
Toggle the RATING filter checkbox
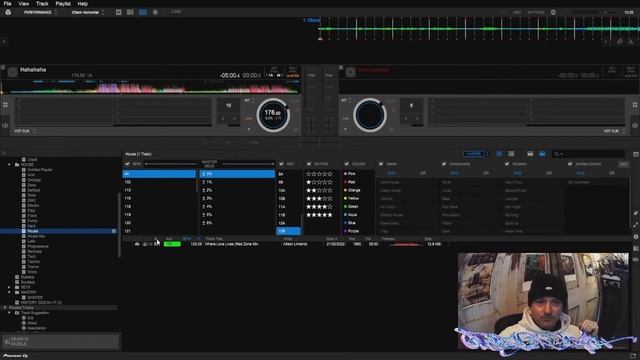click(309, 164)
